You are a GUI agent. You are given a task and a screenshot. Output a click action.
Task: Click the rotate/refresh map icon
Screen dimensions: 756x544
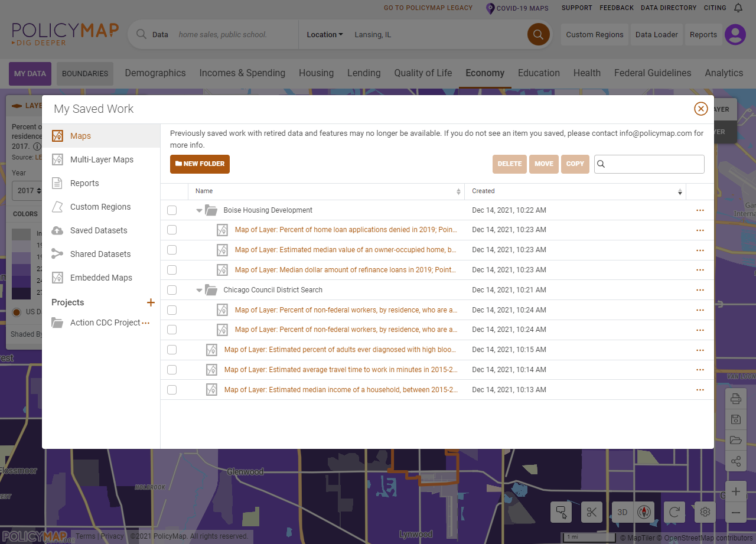pyautogui.click(x=674, y=512)
